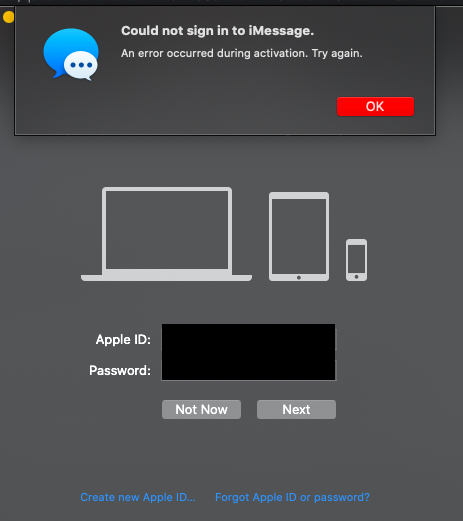
Task: Click the Could not sign in to iMessage heading
Action: point(218,31)
